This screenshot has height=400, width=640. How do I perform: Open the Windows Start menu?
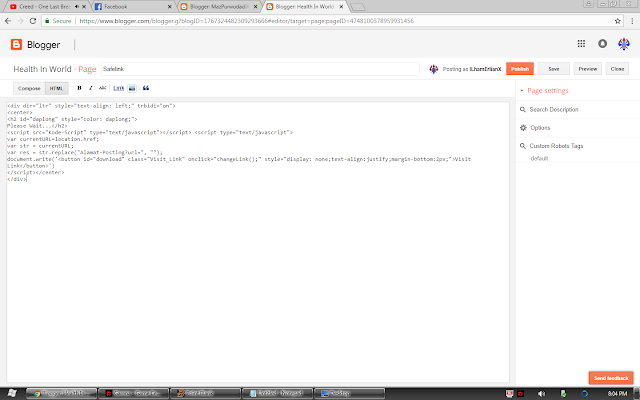pos(12,393)
